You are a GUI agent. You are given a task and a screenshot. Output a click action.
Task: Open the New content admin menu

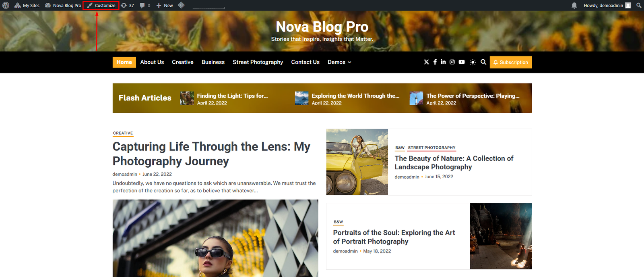click(165, 5)
